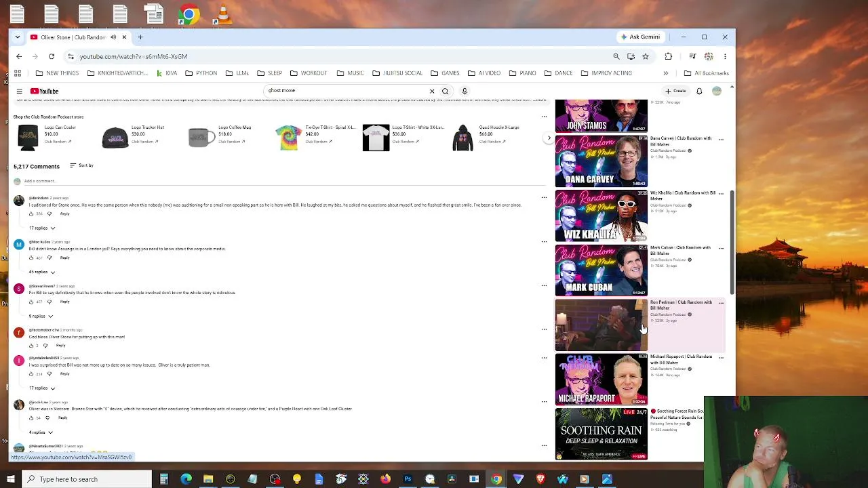
Task: Open the SLEEP bookmark folder
Action: click(x=270, y=73)
